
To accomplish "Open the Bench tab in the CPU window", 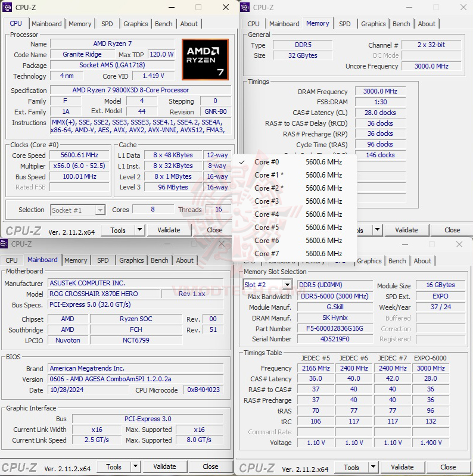I will [x=164, y=24].
